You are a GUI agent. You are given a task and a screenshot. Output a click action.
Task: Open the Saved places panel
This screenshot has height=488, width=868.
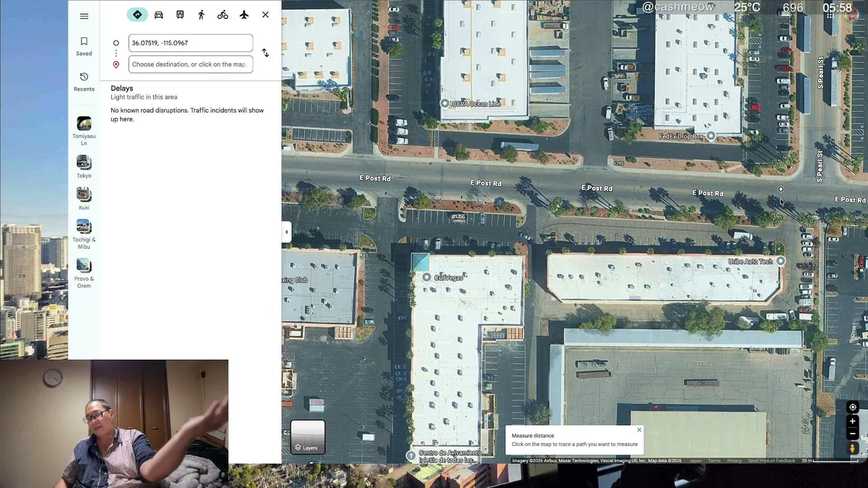pyautogui.click(x=84, y=46)
